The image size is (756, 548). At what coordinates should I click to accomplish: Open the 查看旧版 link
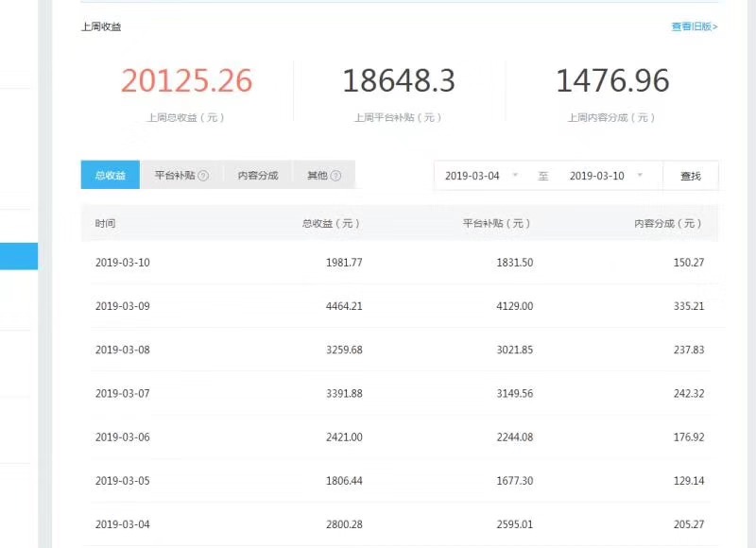pyautogui.click(x=695, y=26)
